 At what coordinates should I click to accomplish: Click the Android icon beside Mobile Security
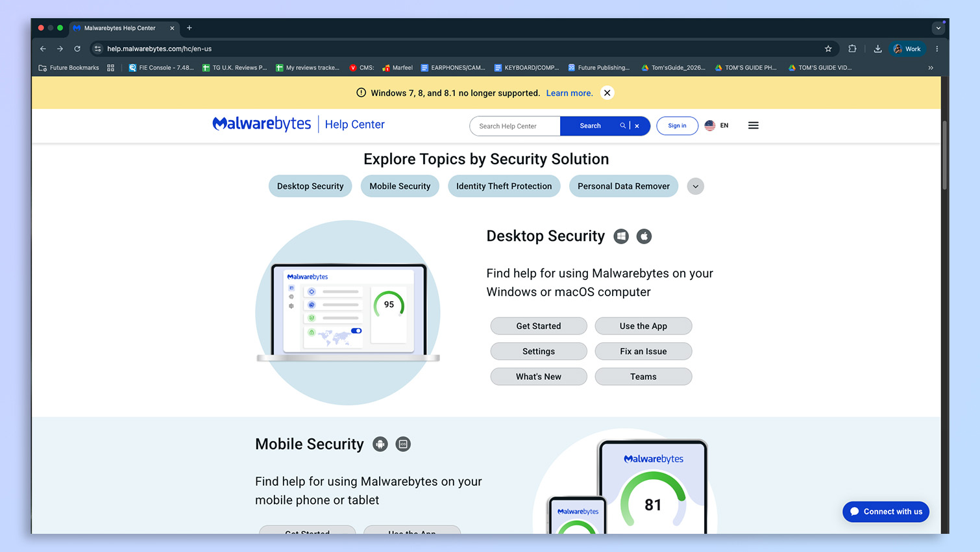coord(380,444)
